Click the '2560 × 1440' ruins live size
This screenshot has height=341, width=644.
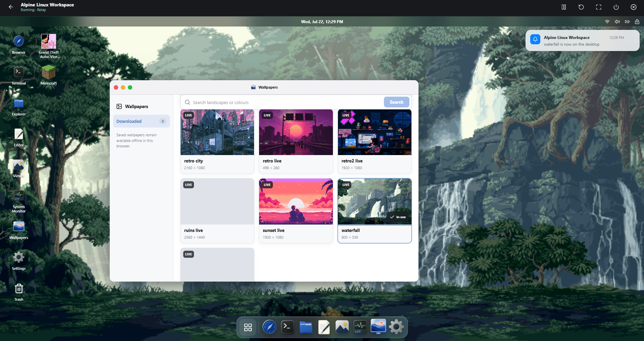click(194, 237)
